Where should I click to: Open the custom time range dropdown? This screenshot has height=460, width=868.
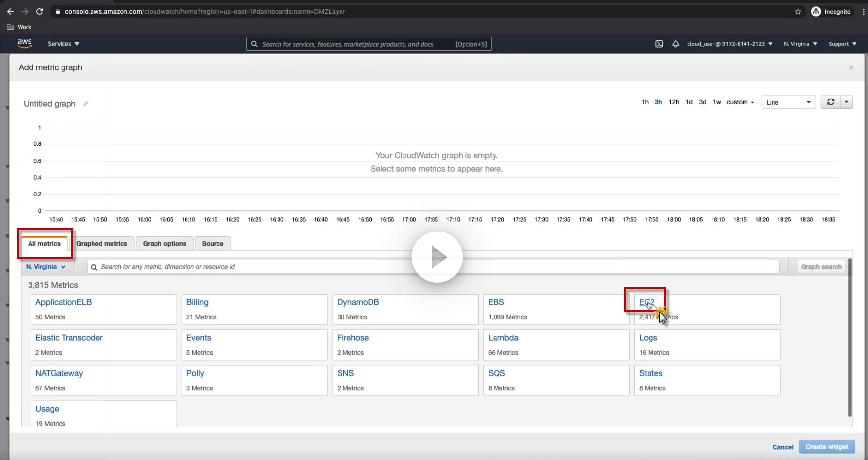(x=740, y=102)
